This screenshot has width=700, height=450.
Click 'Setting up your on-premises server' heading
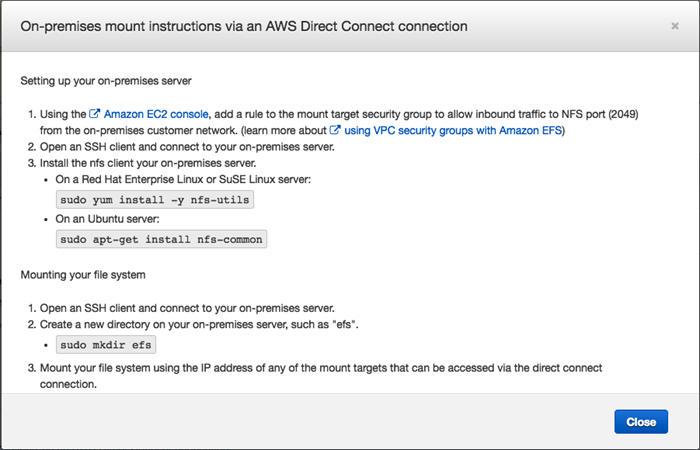coord(114,80)
